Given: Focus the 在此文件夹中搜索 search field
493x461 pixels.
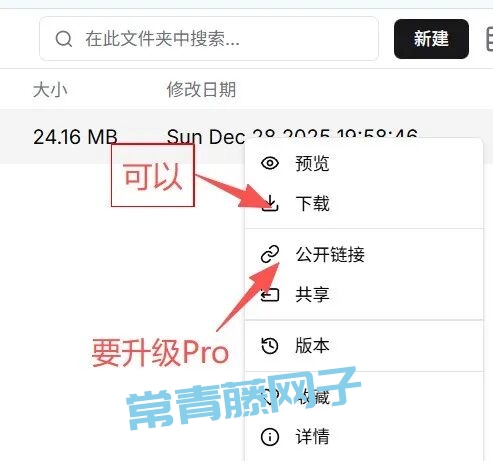Looking at the screenshot, I should [x=209, y=39].
